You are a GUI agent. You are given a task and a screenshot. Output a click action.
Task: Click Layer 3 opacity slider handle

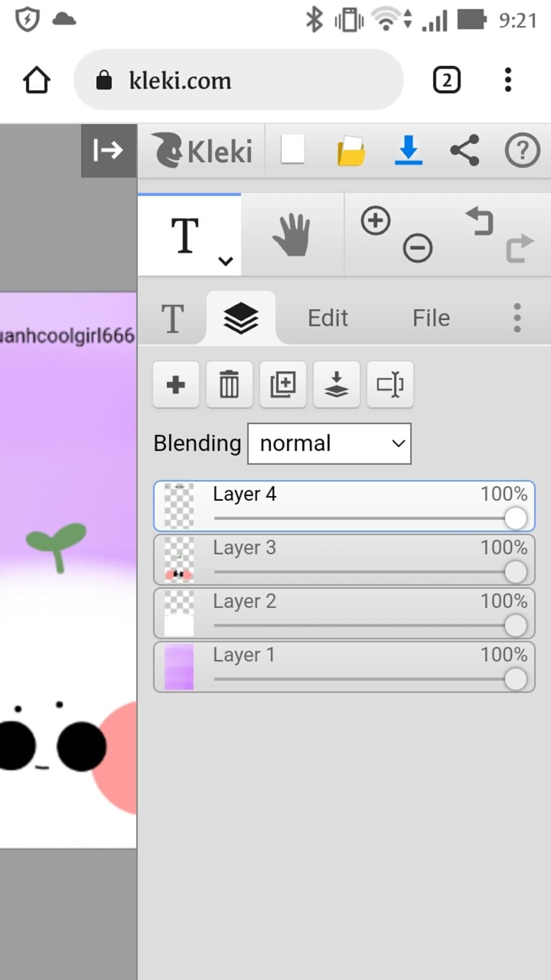point(515,572)
